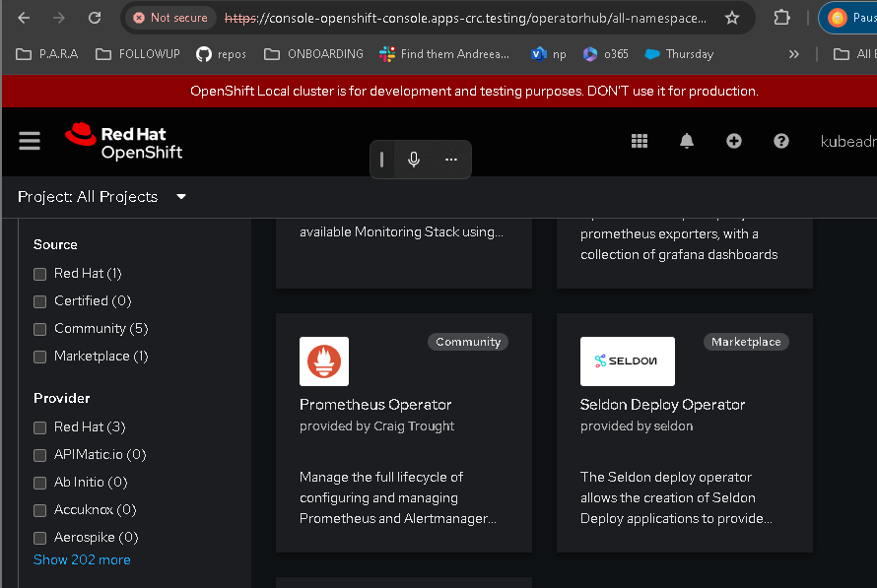This screenshot has height=588, width=877.
Task: Click the red OpenShift Local warning banner
Action: (x=439, y=91)
